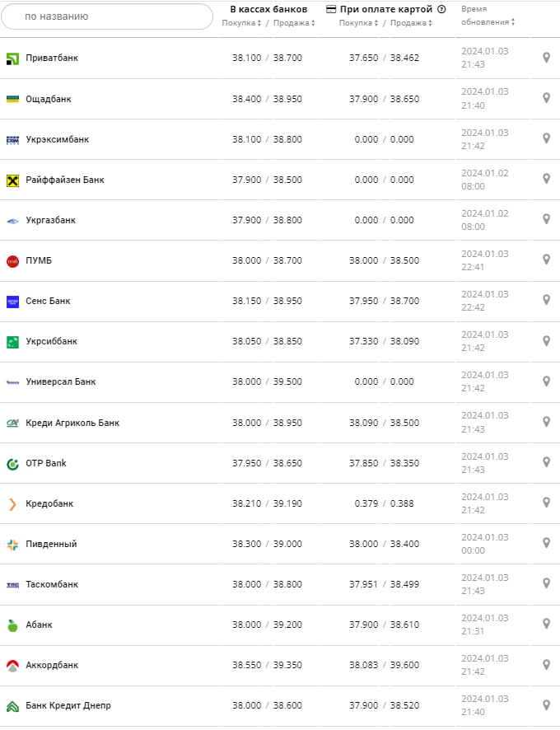Open the Укргазбанк bank link
This screenshot has width=560, height=730.
coord(50,220)
